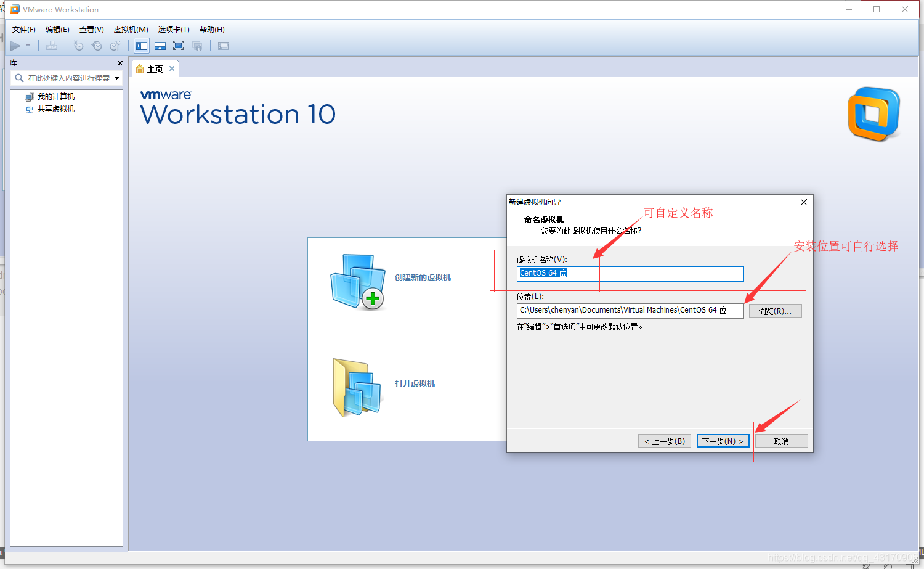Click the home icon on 主页 tab
924x569 pixels.
pyautogui.click(x=140, y=69)
